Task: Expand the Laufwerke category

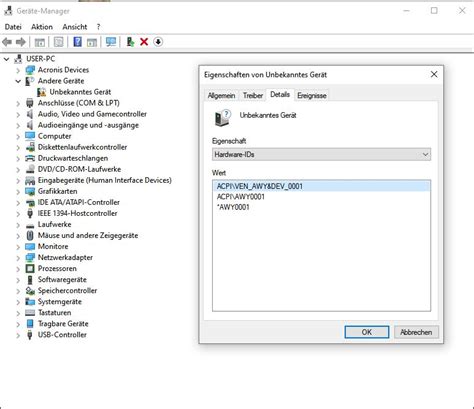Action: (18, 224)
